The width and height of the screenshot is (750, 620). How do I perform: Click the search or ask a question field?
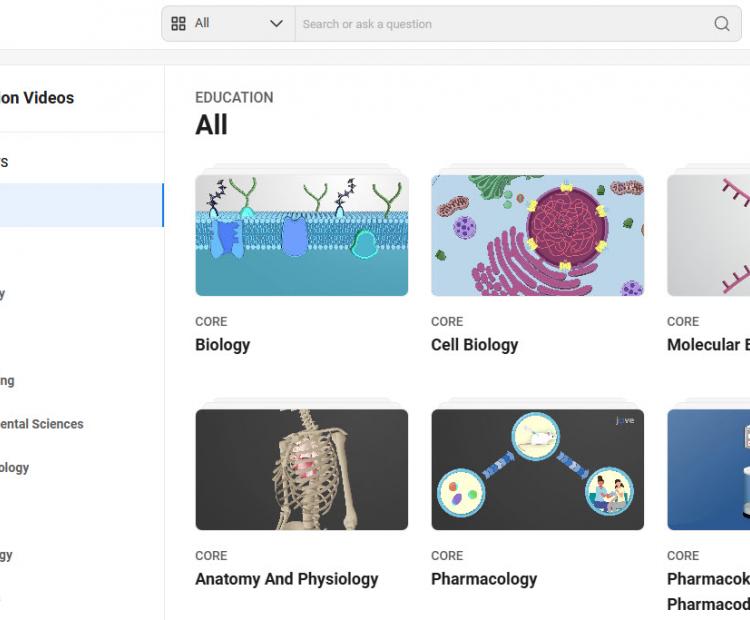coord(500,24)
